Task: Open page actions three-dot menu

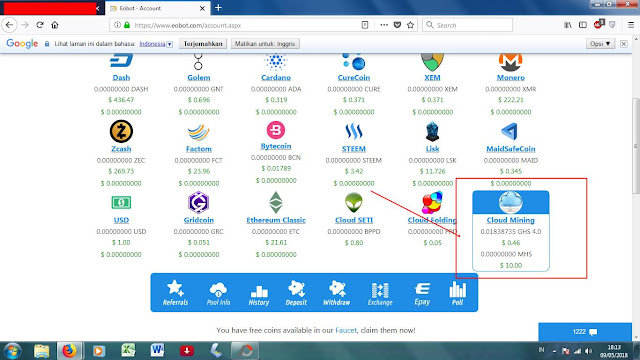Action: pos(384,25)
